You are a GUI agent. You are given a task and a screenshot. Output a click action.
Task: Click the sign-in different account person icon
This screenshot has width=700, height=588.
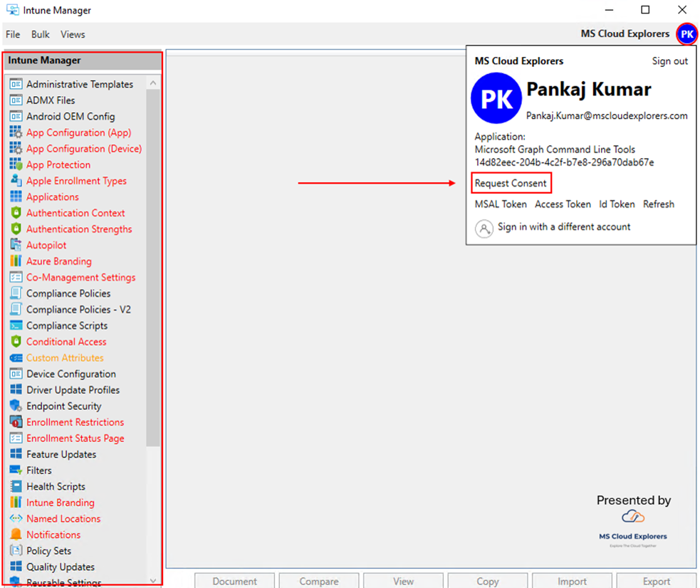pos(484,229)
